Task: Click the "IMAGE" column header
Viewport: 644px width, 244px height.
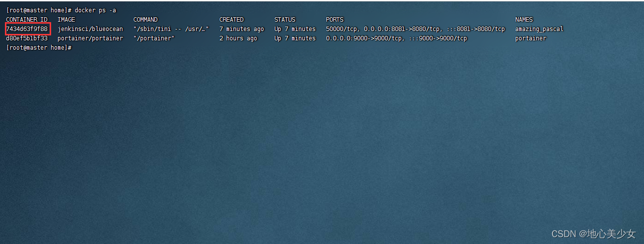Action: coord(66,20)
